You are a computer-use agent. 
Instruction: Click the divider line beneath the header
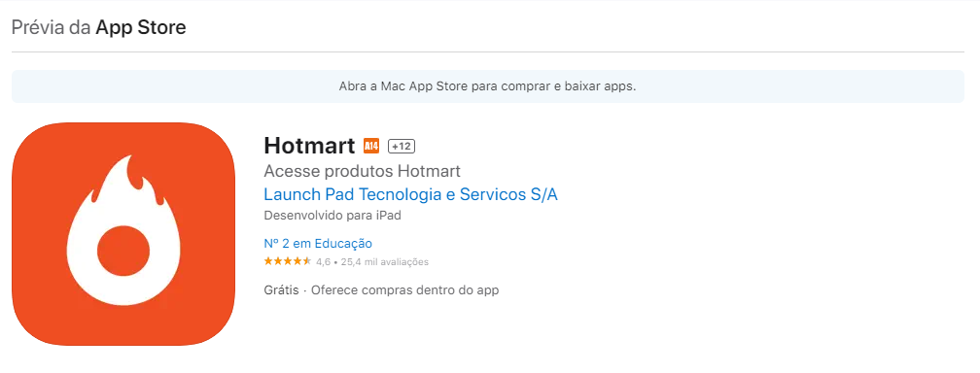(487, 51)
